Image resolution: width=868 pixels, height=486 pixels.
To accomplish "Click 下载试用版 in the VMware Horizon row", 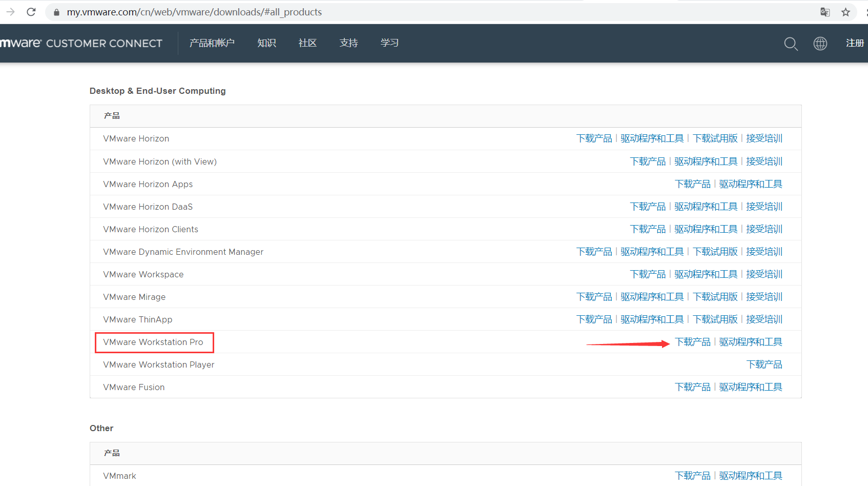I will 715,138.
